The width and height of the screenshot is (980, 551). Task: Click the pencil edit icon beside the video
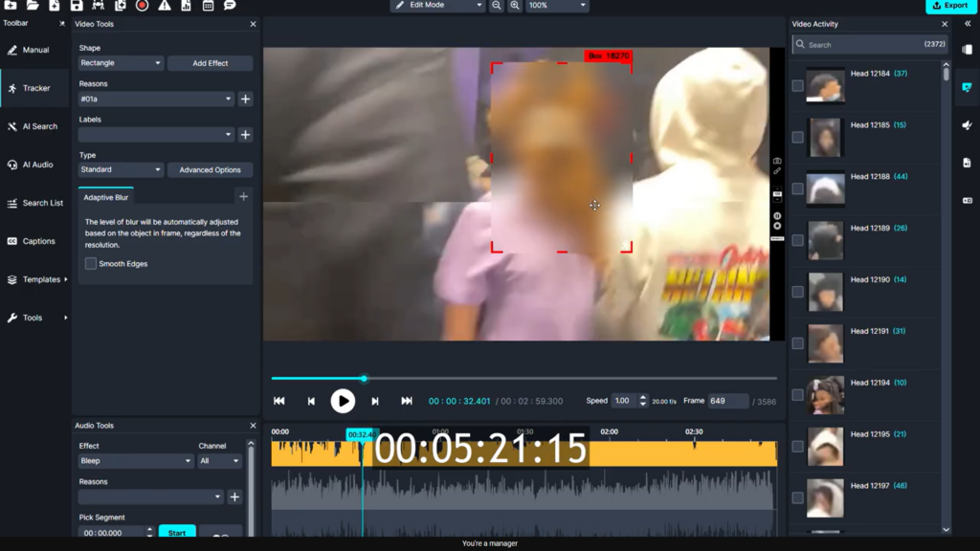click(x=777, y=170)
